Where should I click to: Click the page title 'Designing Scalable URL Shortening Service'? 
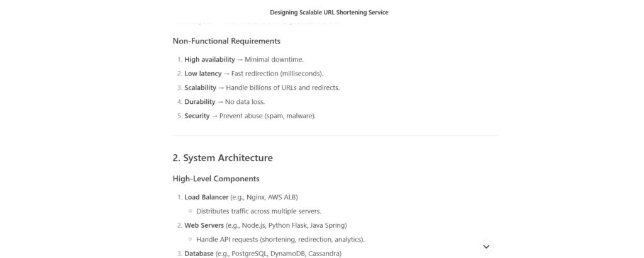click(x=329, y=13)
